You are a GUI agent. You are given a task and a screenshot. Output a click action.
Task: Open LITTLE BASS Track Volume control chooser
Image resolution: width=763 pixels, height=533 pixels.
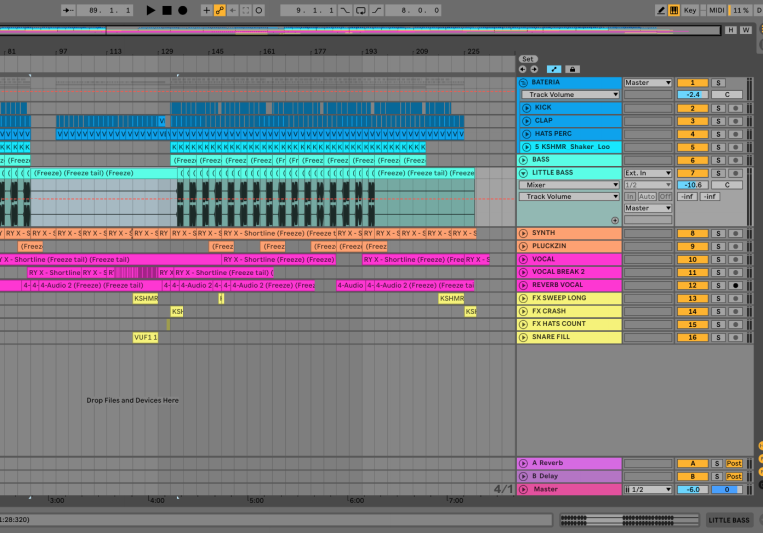(x=569, y=197)
